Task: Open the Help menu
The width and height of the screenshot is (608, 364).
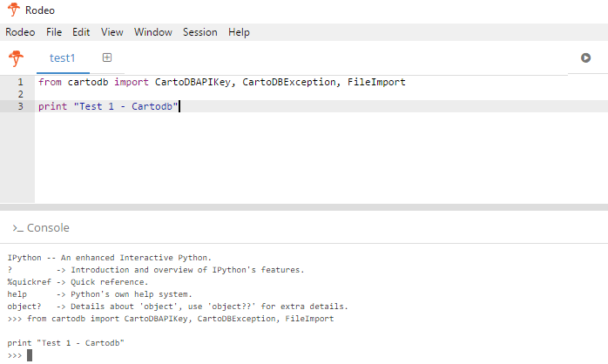Action: point(239,32)
